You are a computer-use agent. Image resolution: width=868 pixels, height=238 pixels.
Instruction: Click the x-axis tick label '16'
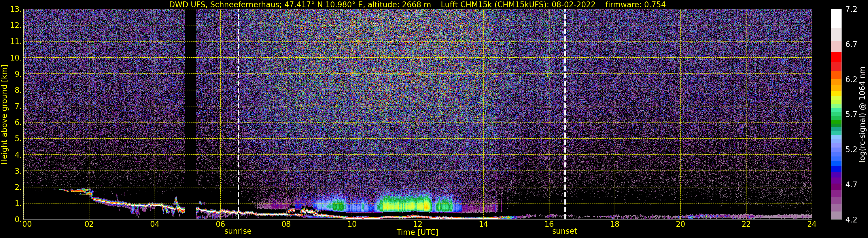(549, 224)
